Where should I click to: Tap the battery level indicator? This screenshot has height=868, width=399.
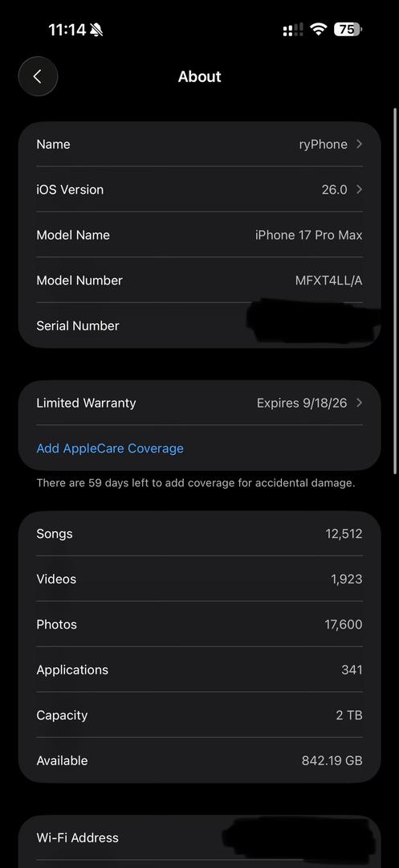tap(348, 30)
